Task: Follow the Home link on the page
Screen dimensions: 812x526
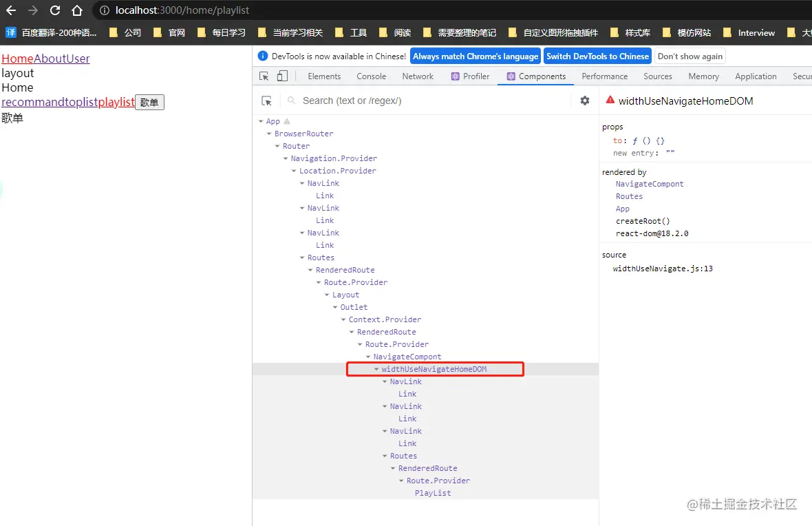Action: [17, 59]
